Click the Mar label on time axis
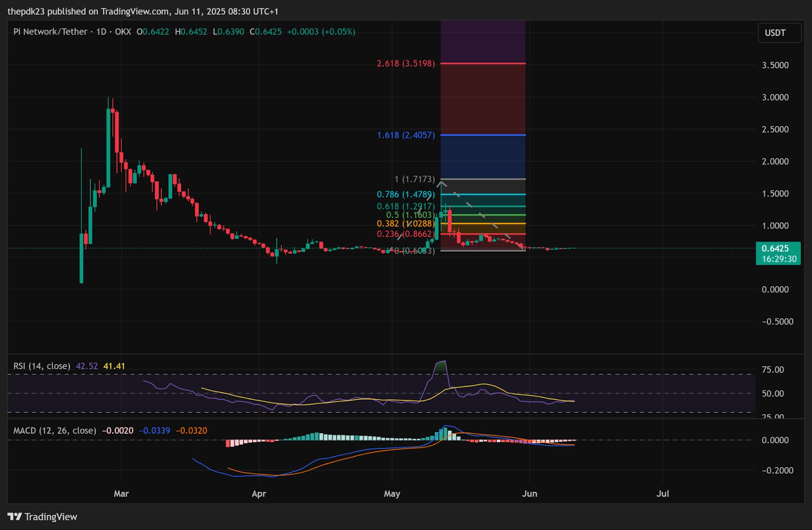This screenshot has height=530, width=812. pyautogui.click(x=121, y=493)
